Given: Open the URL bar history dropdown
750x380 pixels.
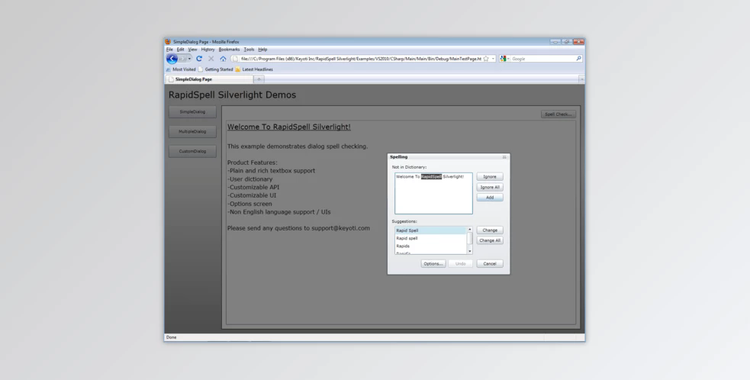Looking at the screenshot, I should tap(493, 59).
